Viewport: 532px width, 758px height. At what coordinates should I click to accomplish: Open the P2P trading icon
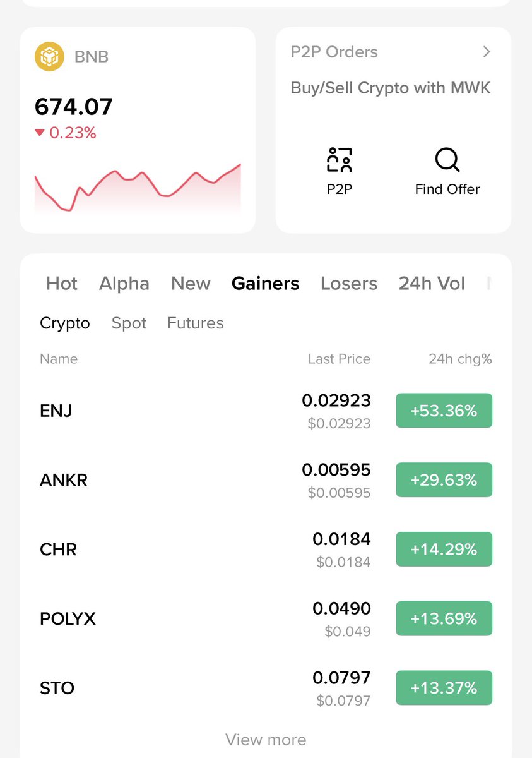pos(340,160)
